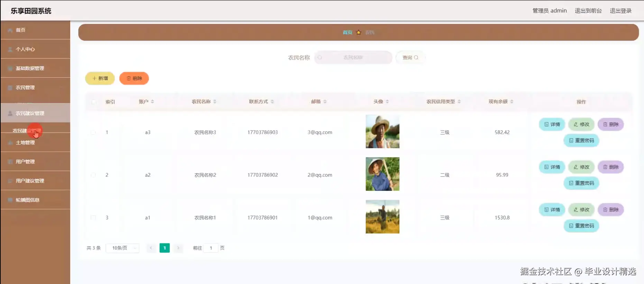The width and height of the screenshot is (644, 284).
Task: Open 土地管理 sidebar menu
Action: point(35,142)
